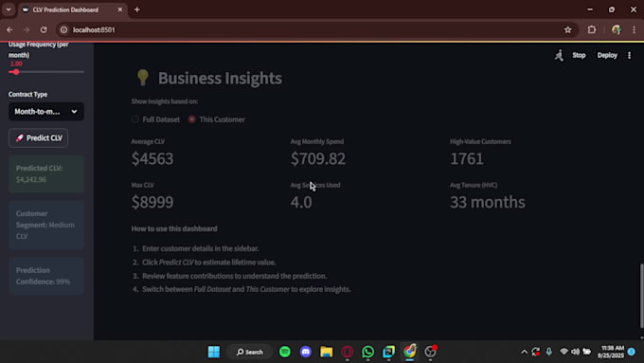Open Spotify from the taskbar
Image resolution: width=644 pixels, height=363 pixels.
coord(285,352)
